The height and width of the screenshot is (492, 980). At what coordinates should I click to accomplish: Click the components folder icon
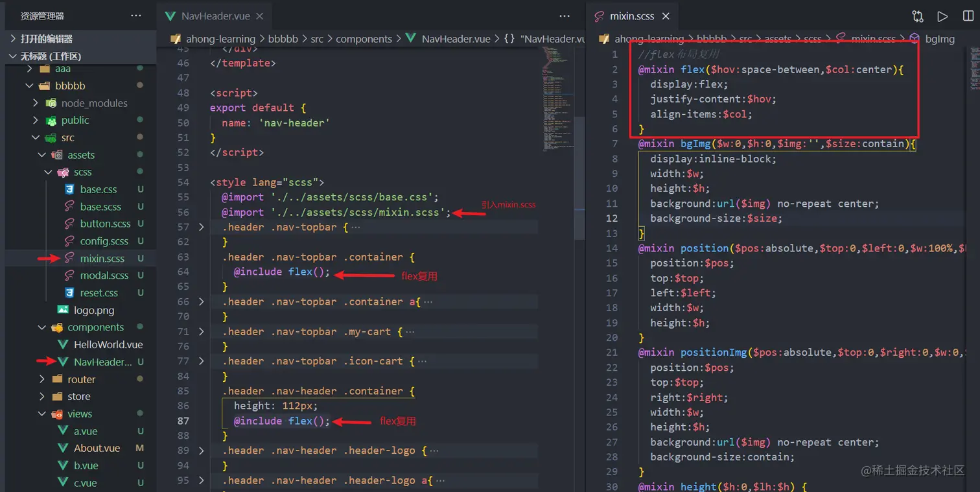pyautogui.click(x=57, y=327)
